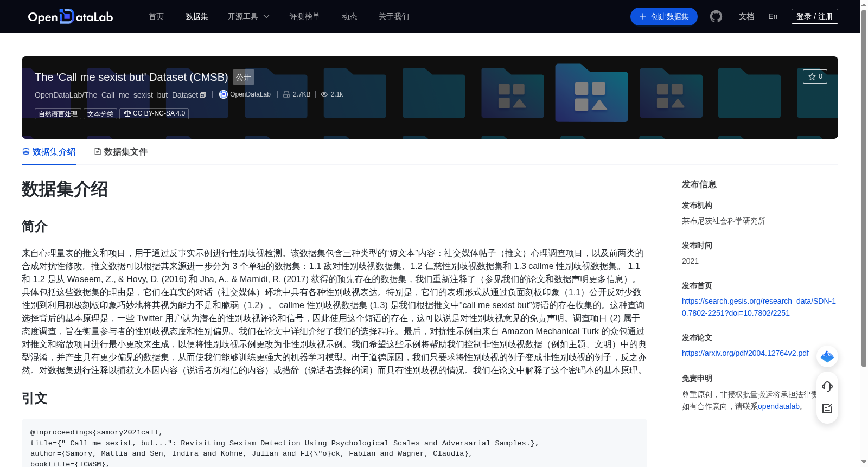Open the GitHub icon link
Image resolution: width=868 pixels, height=467 pixels.
pos(716,16)
